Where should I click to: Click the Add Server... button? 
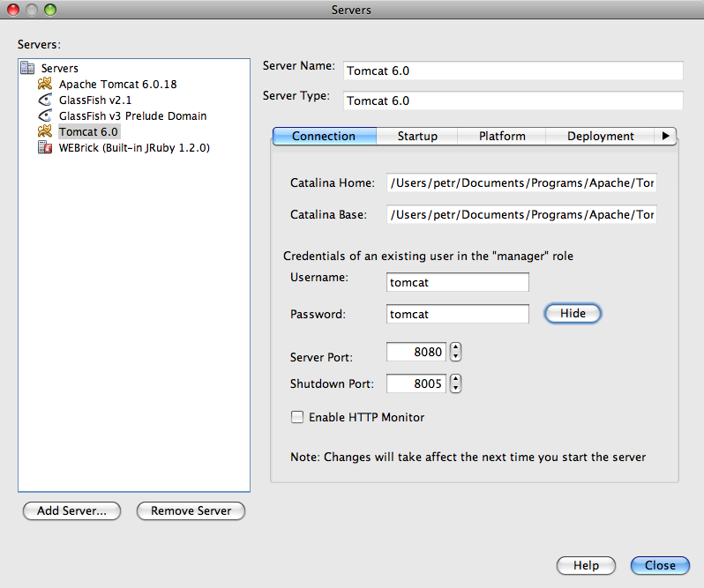point(71,510)
